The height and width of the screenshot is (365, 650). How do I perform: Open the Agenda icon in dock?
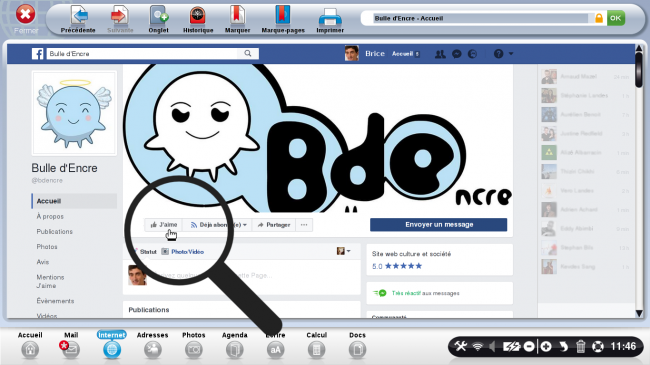[x=235, y=350]
